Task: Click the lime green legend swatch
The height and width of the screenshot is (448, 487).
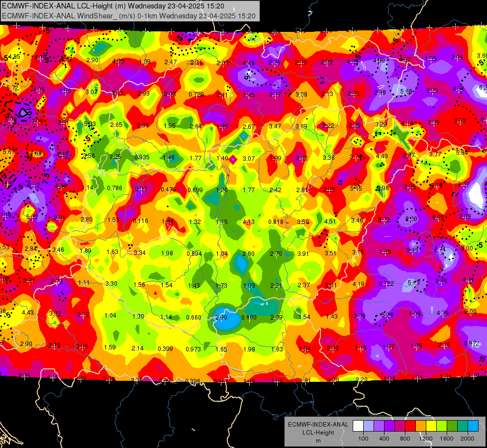Action: [x=442, y=426]
